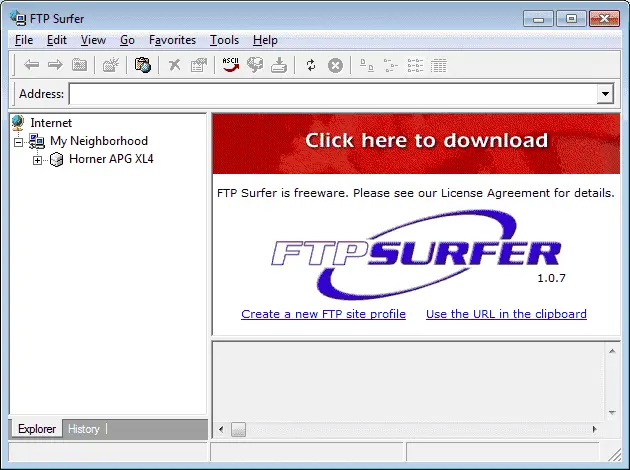Open the File menu
630x470 pixels.
pyautogui.click(x=24, y=40)
